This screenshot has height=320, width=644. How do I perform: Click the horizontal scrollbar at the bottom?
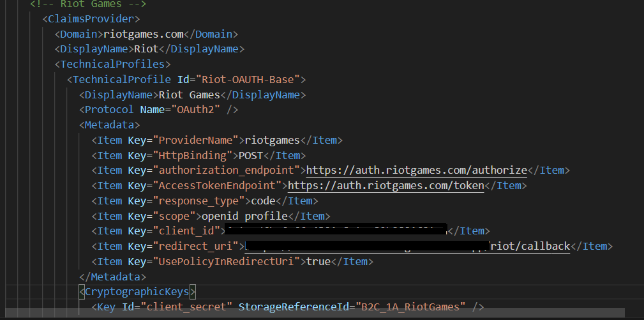[x=315, y=314]
